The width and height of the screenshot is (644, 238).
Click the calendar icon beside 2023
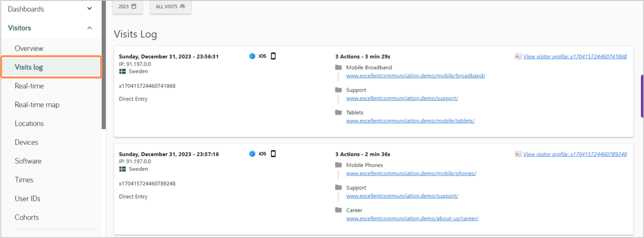pos(133,7)
